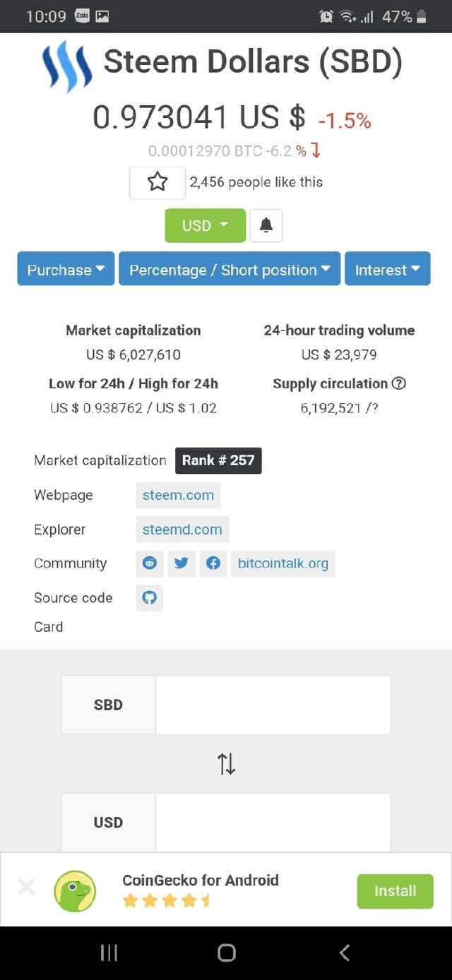The image size is (452, 980).
Task: Tap the Steem logo icon
Action: [x=66, y=66]
